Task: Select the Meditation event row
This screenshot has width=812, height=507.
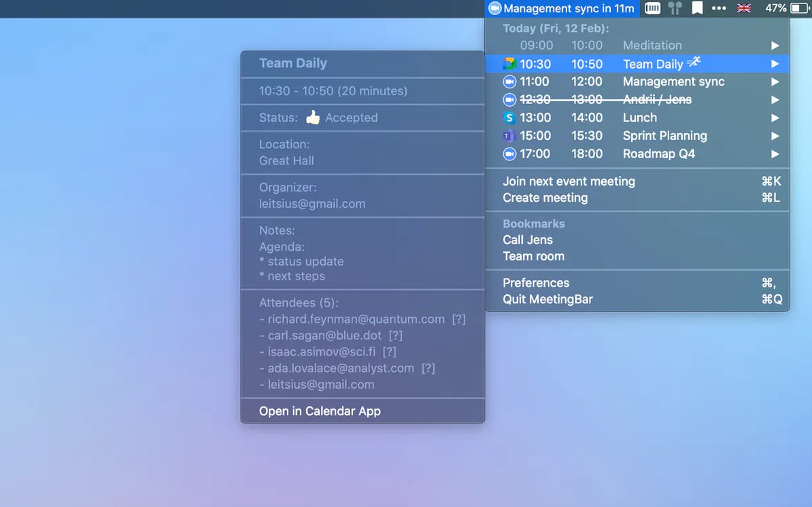Action: point(637,46)
